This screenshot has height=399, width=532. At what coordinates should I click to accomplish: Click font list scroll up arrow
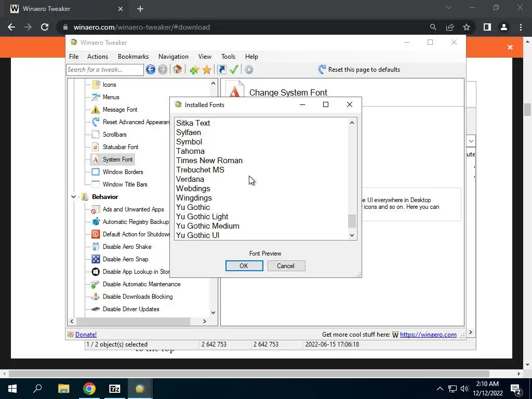coord(352,123)
